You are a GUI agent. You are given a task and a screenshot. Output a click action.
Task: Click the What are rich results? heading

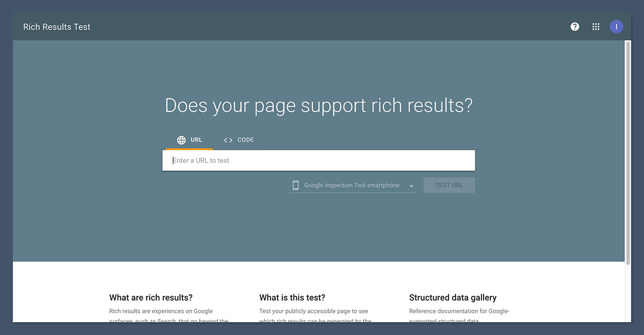[x=151, y=297]
